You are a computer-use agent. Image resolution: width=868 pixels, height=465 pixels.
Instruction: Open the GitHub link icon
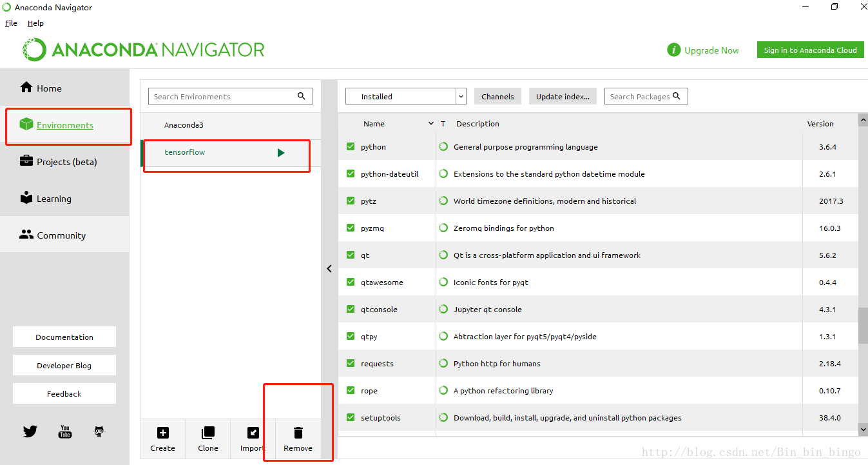pos(99,431)
